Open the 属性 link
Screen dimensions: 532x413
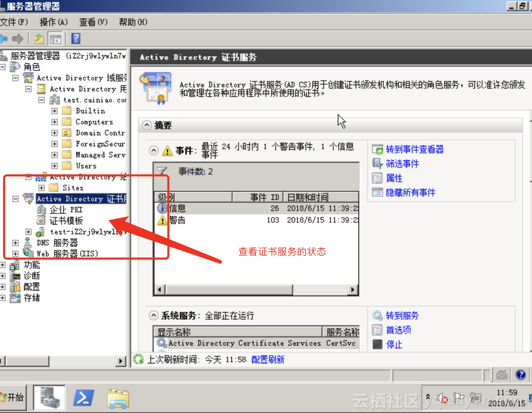tap(394, 178)
